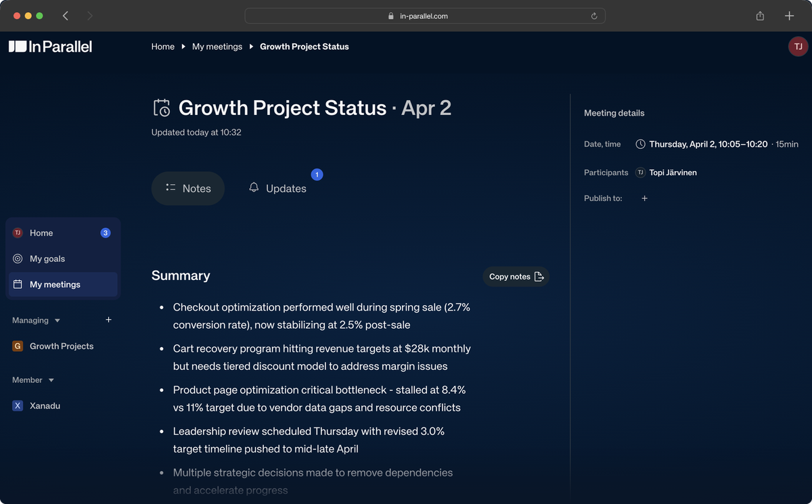
Task: Click the Copy notes export icon
Action: [539, 277]
